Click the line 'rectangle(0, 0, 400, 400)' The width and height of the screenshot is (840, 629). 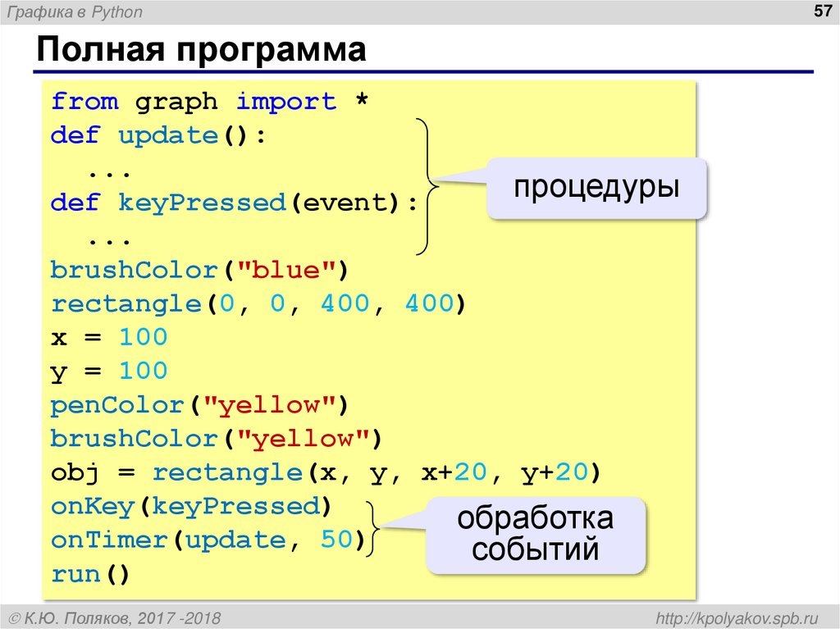tap(258, 303)
